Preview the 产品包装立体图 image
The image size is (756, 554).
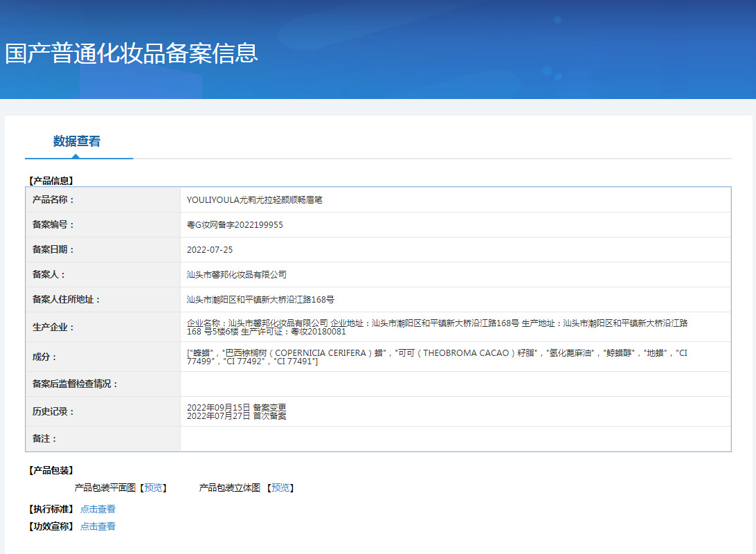pos(280,488)
